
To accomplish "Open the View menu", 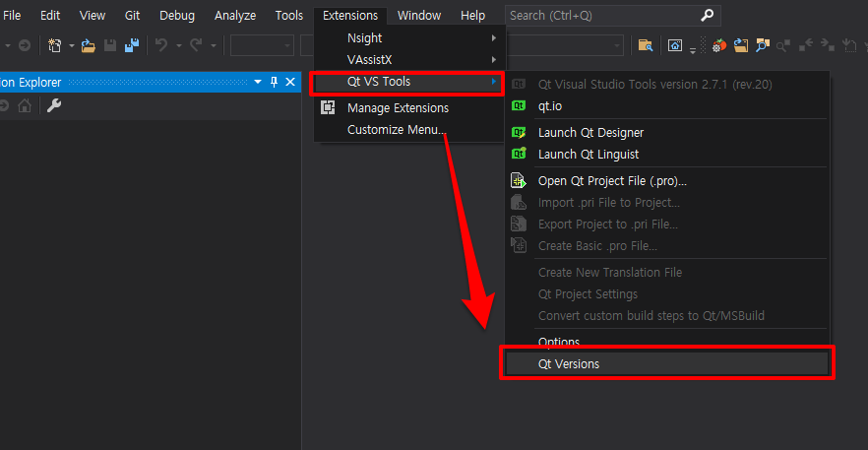I will pos(93,16).
